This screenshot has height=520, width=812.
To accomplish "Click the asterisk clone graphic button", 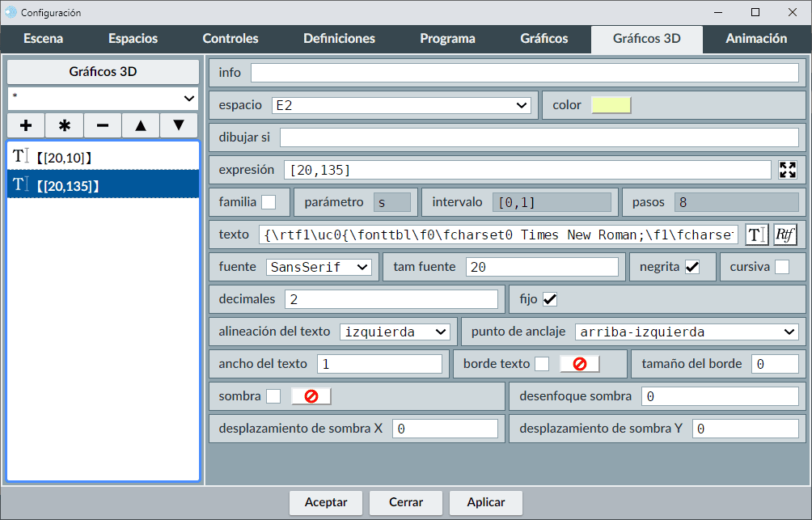I will click(x=65, y=125).
